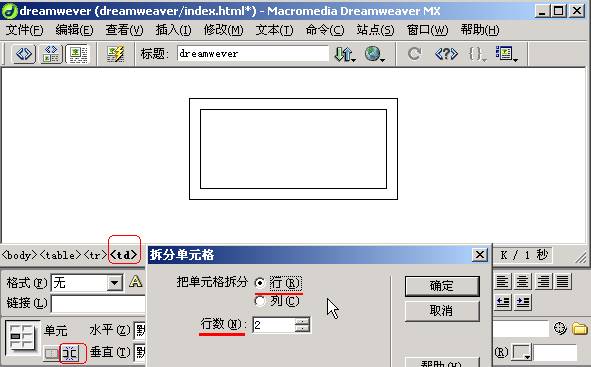This screenshot has width=591, height=367.
Task: Open Reference code help icon
Action: coord(446,54)
